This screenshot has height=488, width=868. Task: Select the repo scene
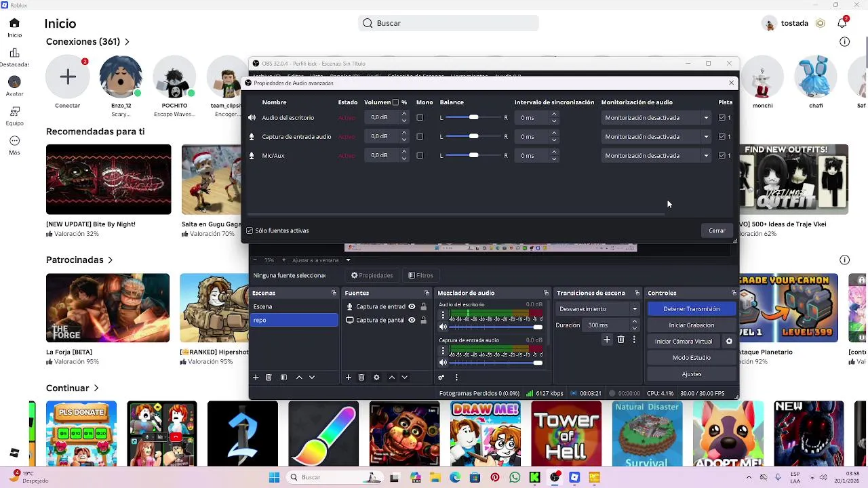click(x=294, y=321)
